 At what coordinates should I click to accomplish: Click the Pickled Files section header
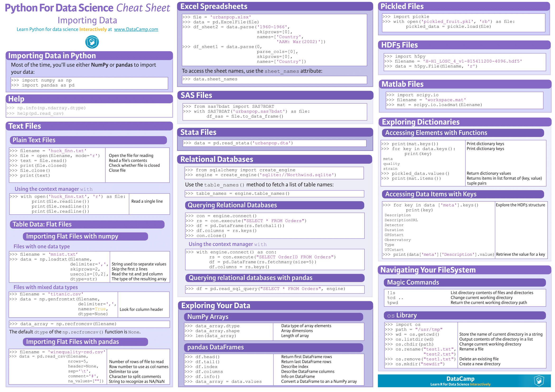click(x=464, y=6)
